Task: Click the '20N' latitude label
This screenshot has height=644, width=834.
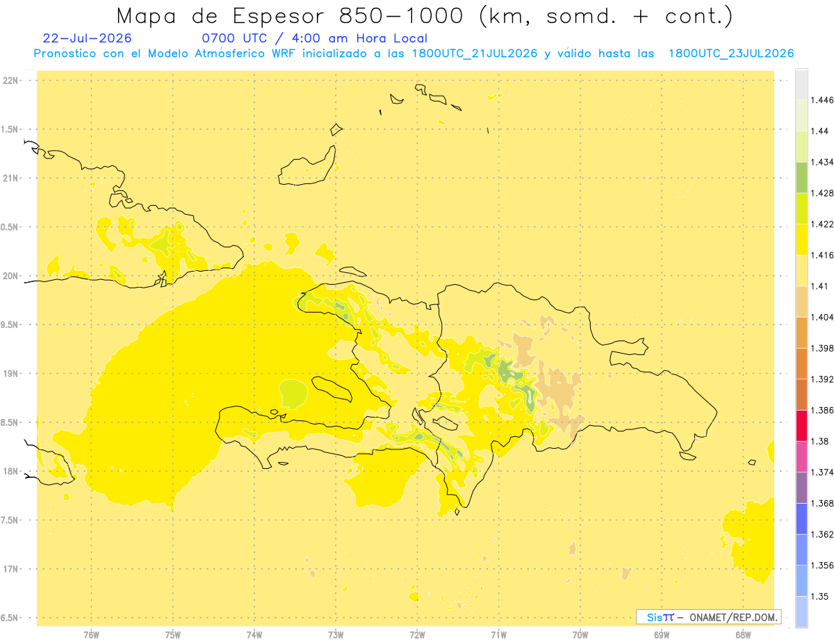Action: [x=10, y=276]
